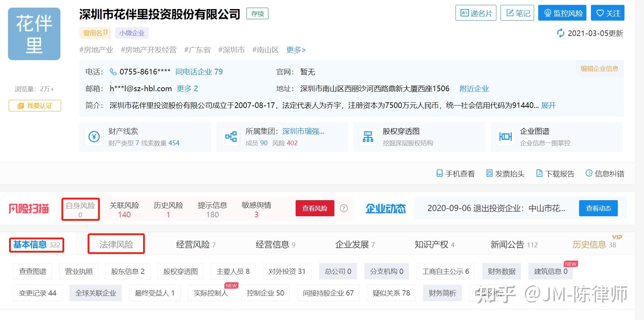Click the #南山区 tag
The width and height of the screenshot is (644, 320).
[x=265, y=50]
